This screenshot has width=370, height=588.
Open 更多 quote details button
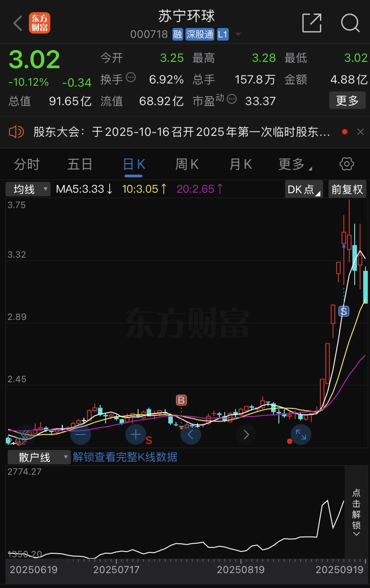[347, 100]
